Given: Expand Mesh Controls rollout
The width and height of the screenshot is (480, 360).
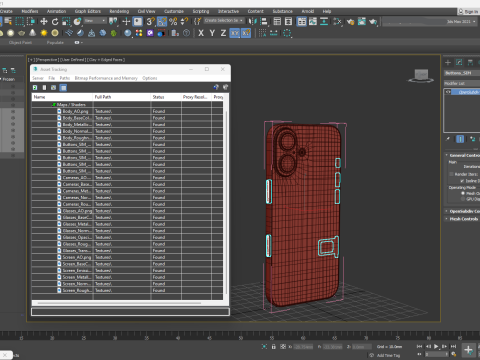Looking at the screenshot, I should point(463,219).
